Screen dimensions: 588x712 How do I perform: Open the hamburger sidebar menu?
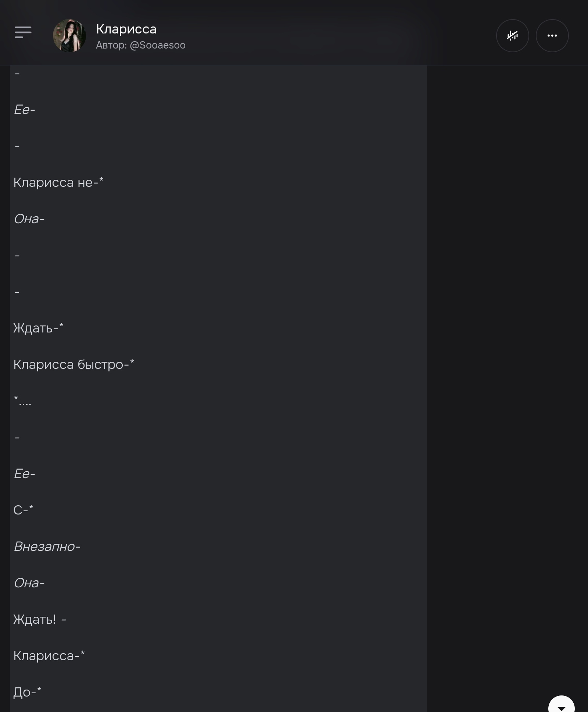point(23,32)
